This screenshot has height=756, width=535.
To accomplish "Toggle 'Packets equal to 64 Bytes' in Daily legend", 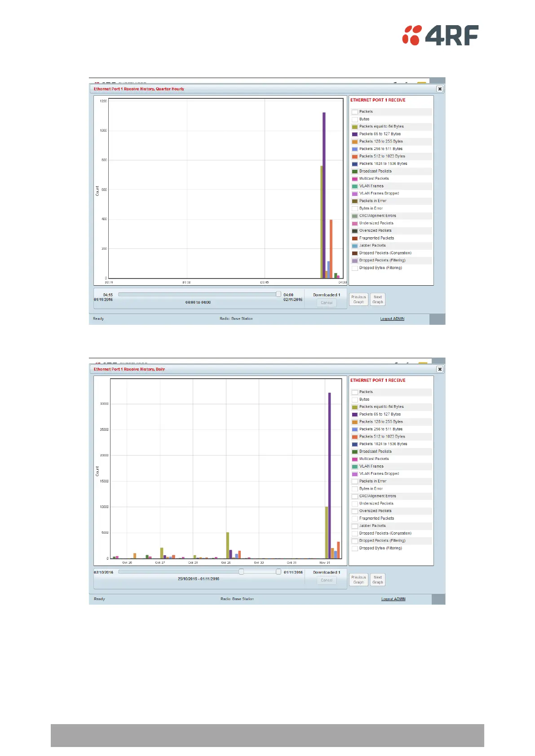I will pos(354,407).
